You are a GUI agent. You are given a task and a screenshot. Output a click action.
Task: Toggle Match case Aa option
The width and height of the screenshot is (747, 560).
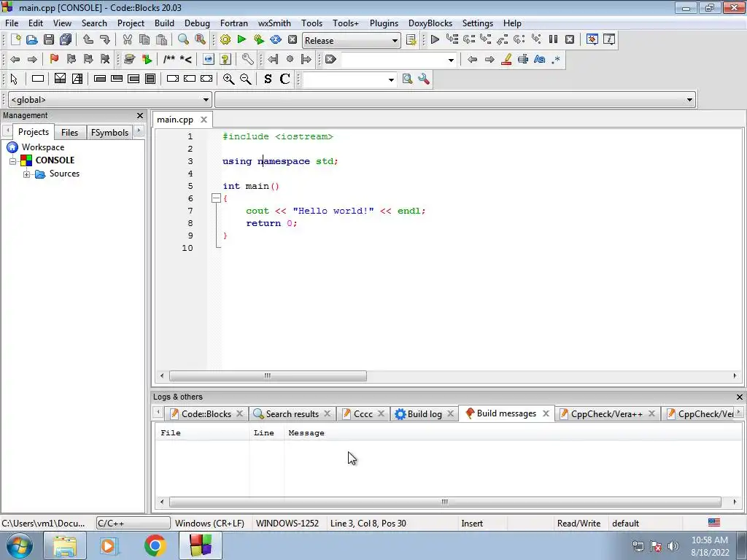coord(539,59)
